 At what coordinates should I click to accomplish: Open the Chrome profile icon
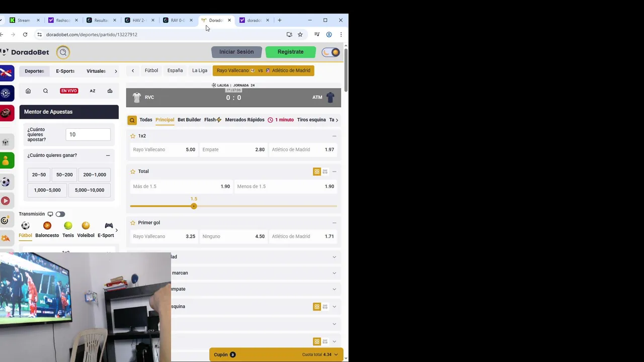coord(329,35)
